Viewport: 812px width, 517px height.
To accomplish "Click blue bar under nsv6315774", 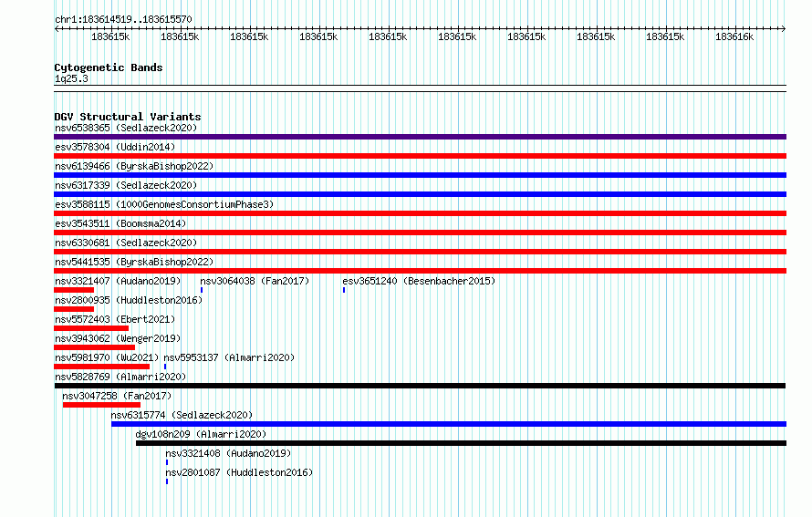I will click(449, 424).
